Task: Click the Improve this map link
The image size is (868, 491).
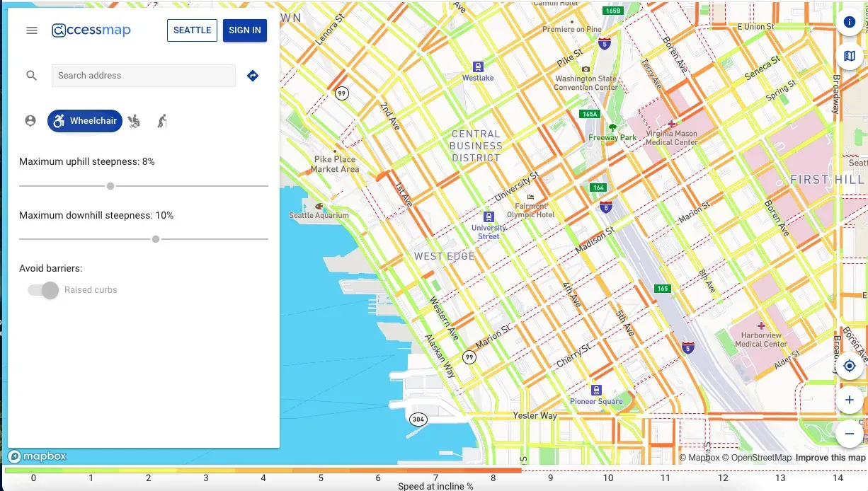Action: coord(830,458)
